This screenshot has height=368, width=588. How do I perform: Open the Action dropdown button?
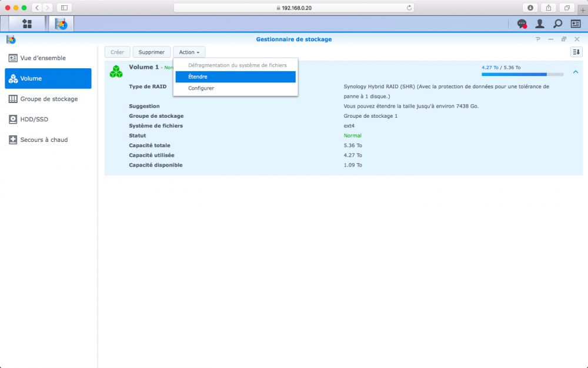pyautogui.click(x=189, y=52)
